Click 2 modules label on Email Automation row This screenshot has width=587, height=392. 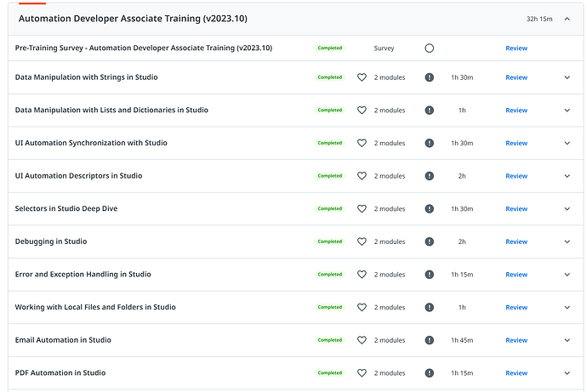390,340
